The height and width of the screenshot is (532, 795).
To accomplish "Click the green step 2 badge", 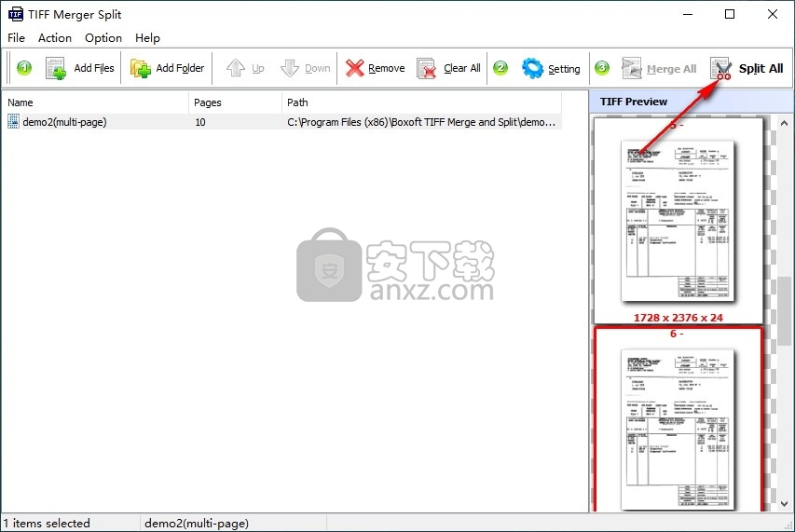I will point(500,67).
